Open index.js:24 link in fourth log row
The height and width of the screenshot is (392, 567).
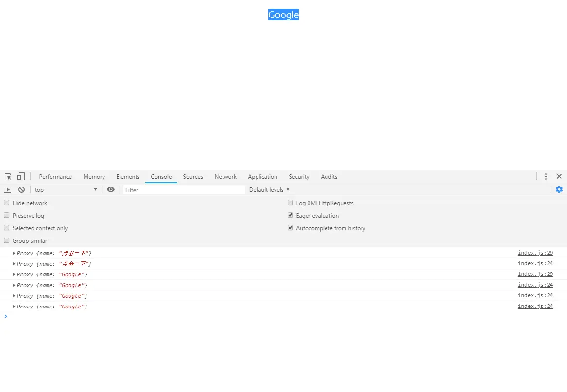tap(535, 285)
